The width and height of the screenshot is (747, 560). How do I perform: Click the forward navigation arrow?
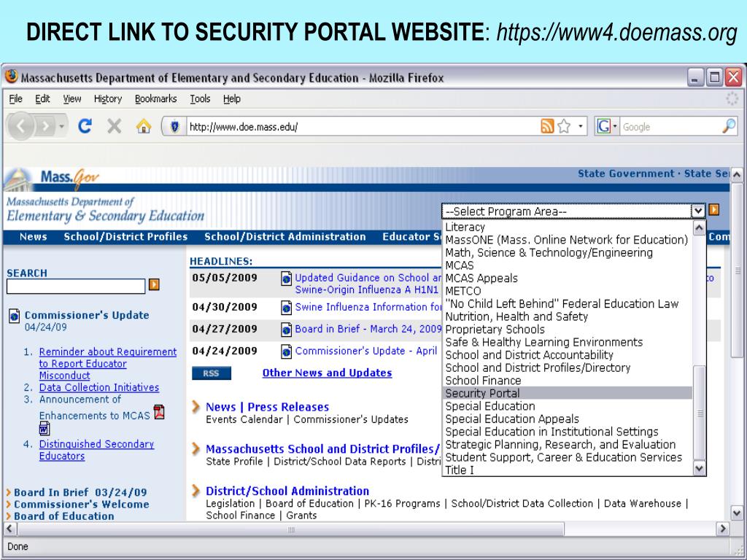(45, 126)
